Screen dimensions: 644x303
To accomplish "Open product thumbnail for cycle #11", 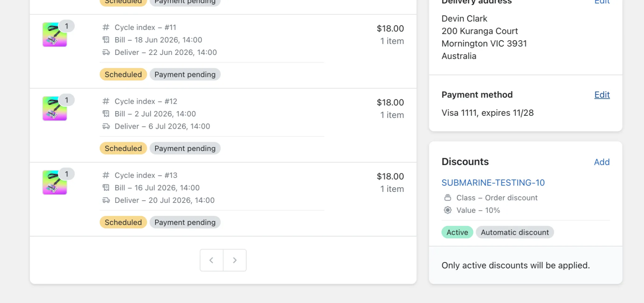I will click(x=55, y=35).
